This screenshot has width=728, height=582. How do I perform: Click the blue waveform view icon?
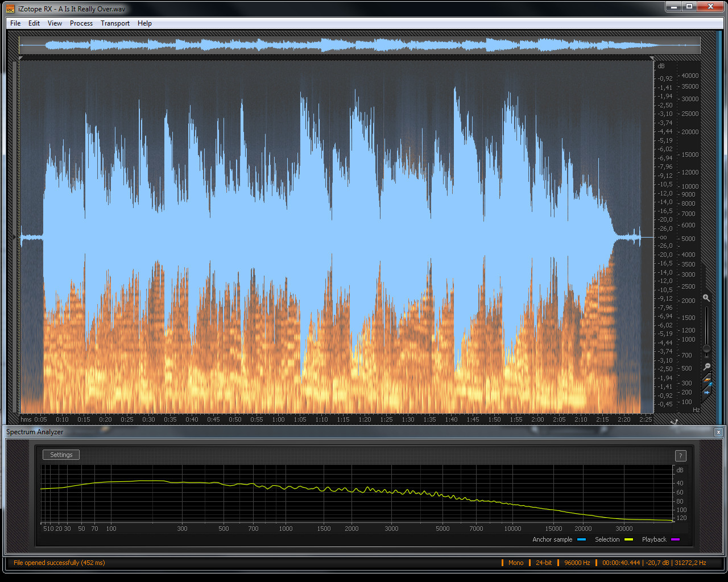tap(707, 391)
